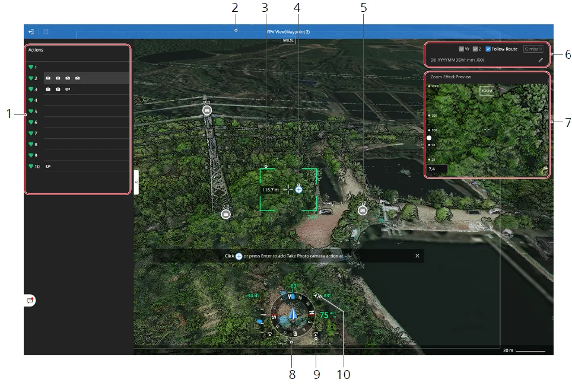Expand action row 1 in the Actions list
The image size is (572, 392).
click(x=32, y=67)
